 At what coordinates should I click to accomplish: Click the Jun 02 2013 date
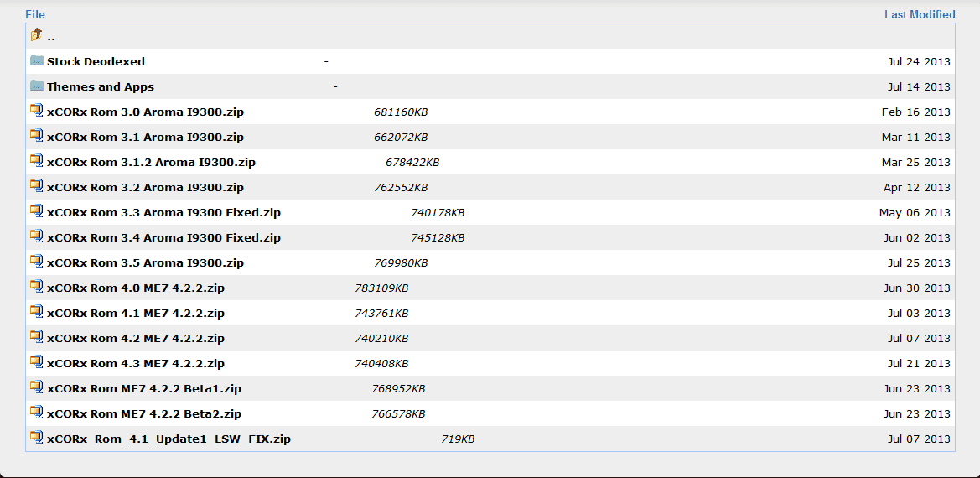[x=917, y=237]
